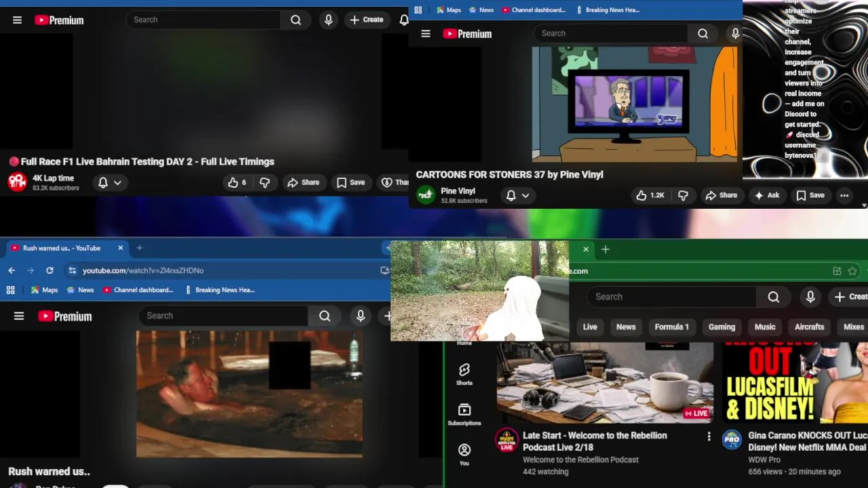The height and width of the screenshot is (488, 868).
Task: Click address bar with youtube.com/watch URL
Action: [x=227, y=270]
